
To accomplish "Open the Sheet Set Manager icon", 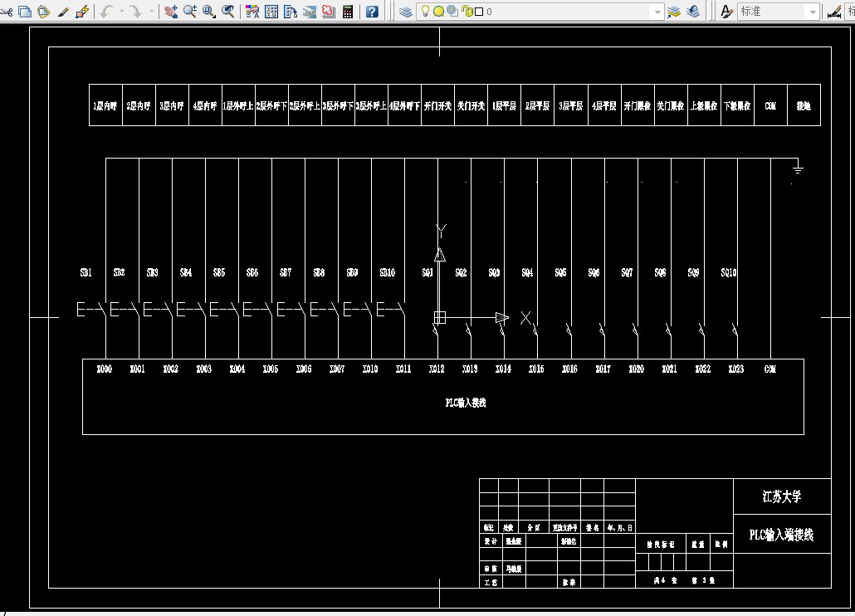I will (309, 11).
